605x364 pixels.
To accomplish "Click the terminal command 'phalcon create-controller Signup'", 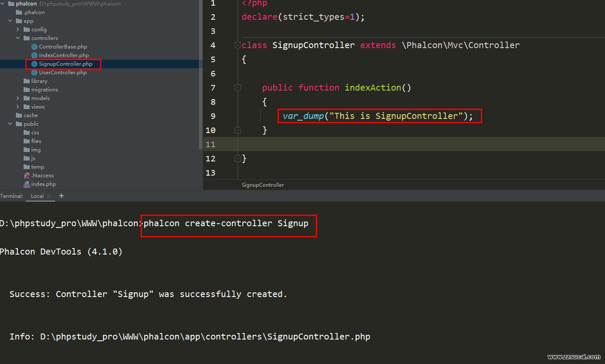I will tap(226, 223).
